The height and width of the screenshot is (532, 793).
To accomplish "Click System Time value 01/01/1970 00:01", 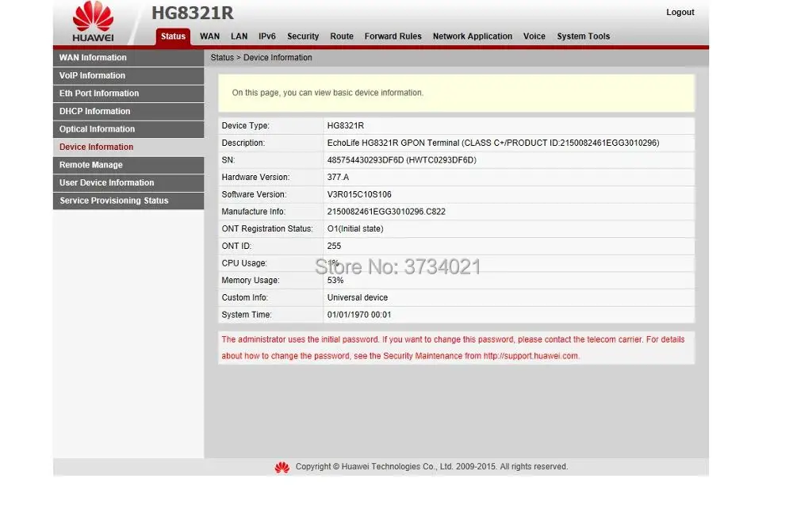I will (x=359, y=315).
